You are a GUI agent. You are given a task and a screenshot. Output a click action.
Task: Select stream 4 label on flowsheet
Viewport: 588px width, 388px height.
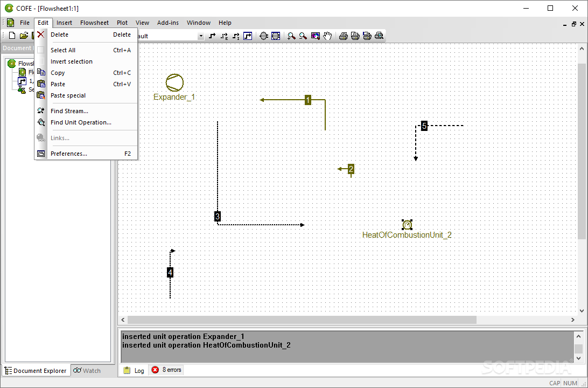point(170,273)
